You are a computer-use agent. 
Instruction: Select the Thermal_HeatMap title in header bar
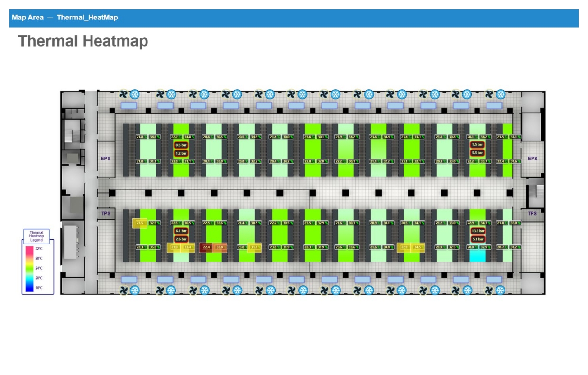(87, 18)
